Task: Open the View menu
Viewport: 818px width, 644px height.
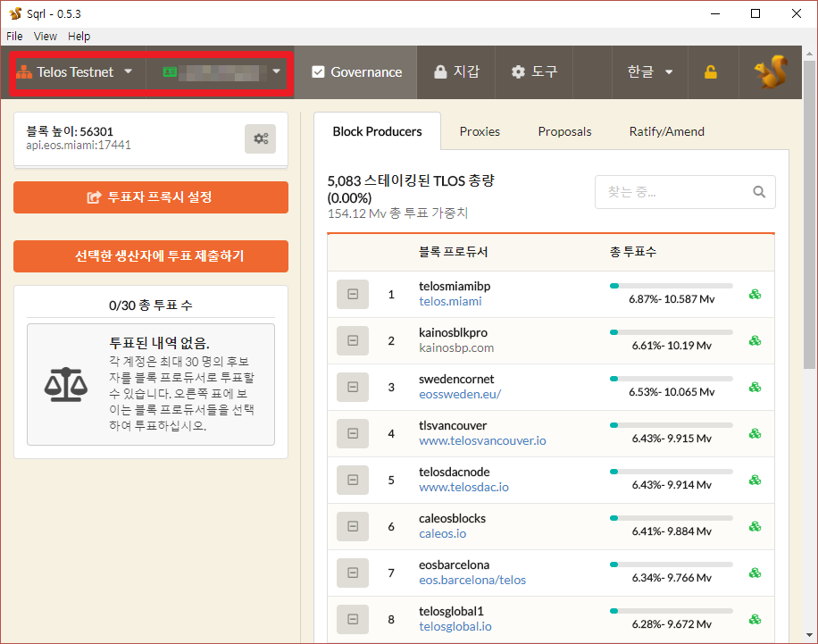Action: click(46, 37)
